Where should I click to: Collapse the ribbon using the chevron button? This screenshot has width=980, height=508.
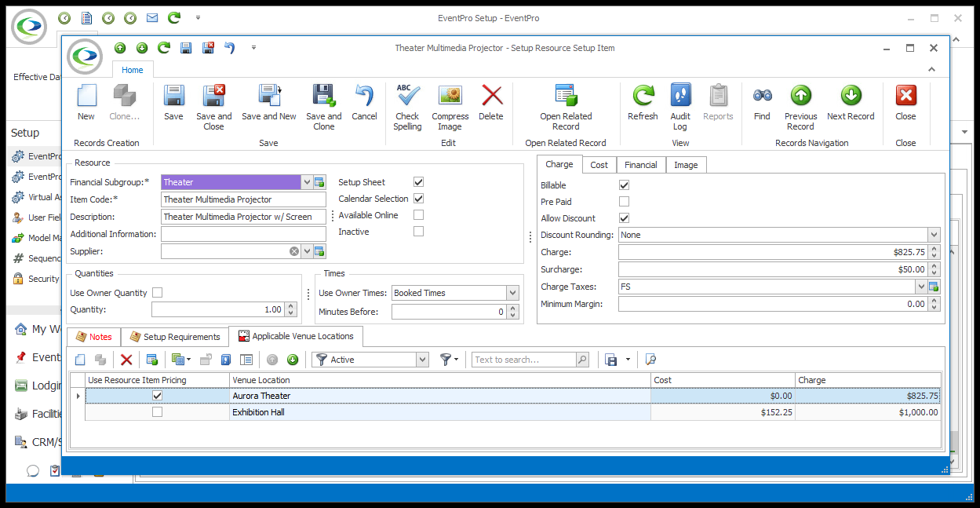[932, 69]
